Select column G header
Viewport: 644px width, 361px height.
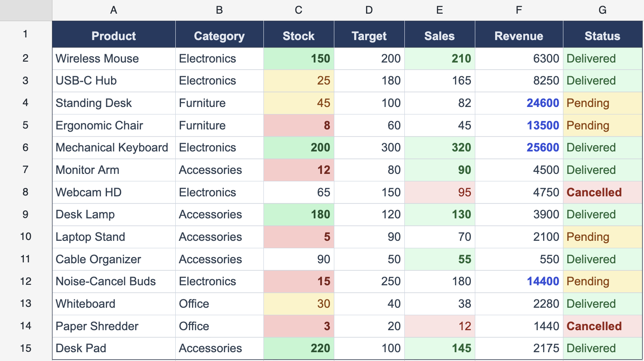[x=602, y=10]
